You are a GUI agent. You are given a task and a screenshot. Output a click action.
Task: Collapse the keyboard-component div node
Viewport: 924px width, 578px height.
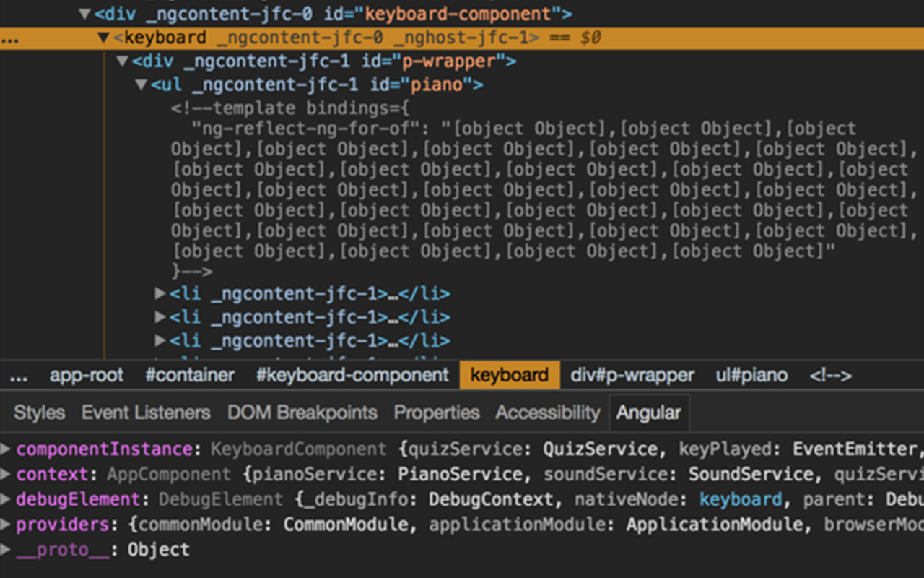click(x=84, y=14)
